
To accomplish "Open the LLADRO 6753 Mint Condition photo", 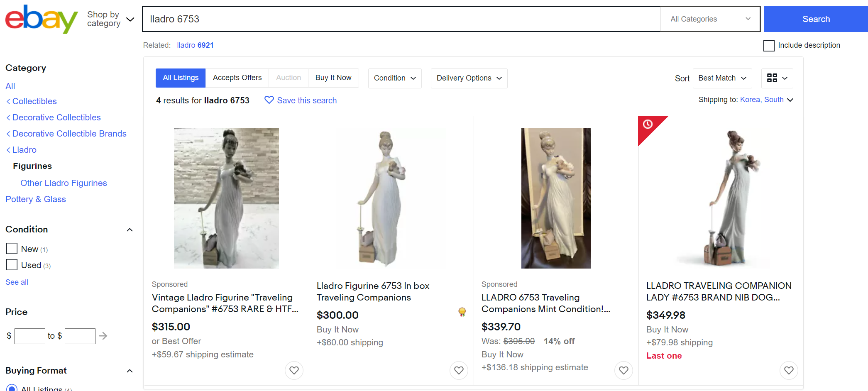I will click(556, 198).
